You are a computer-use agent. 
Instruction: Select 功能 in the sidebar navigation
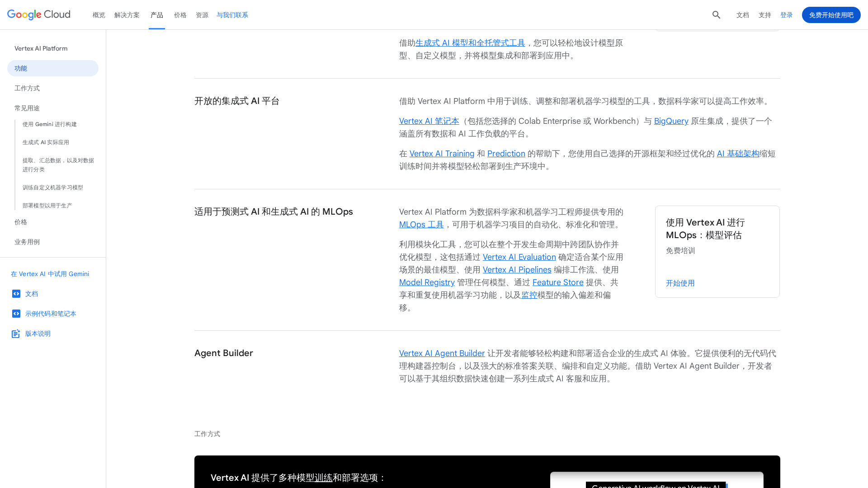point(20,68)
